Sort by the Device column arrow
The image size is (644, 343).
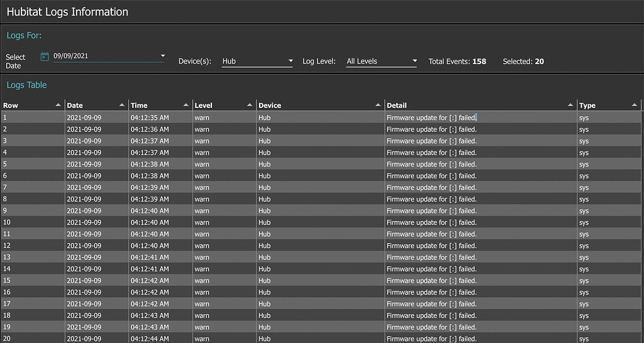[378, 105]
